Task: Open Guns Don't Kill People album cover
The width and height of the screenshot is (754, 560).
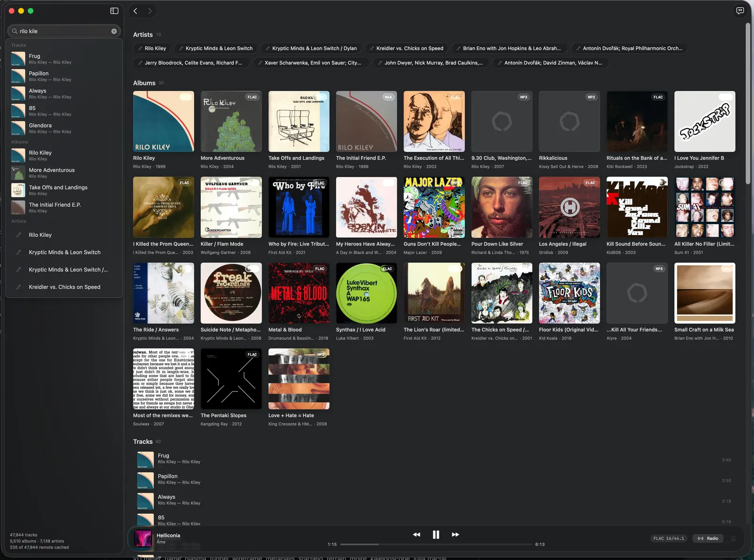Action: [434, 207]
